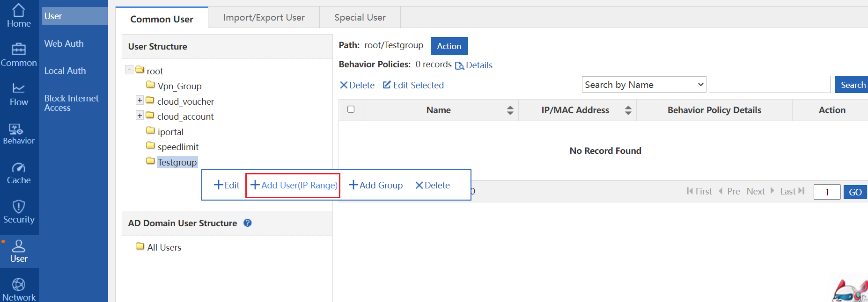Switch to the Special User tab
This screenshot has width=868, height=302.
tap(360, 18)
